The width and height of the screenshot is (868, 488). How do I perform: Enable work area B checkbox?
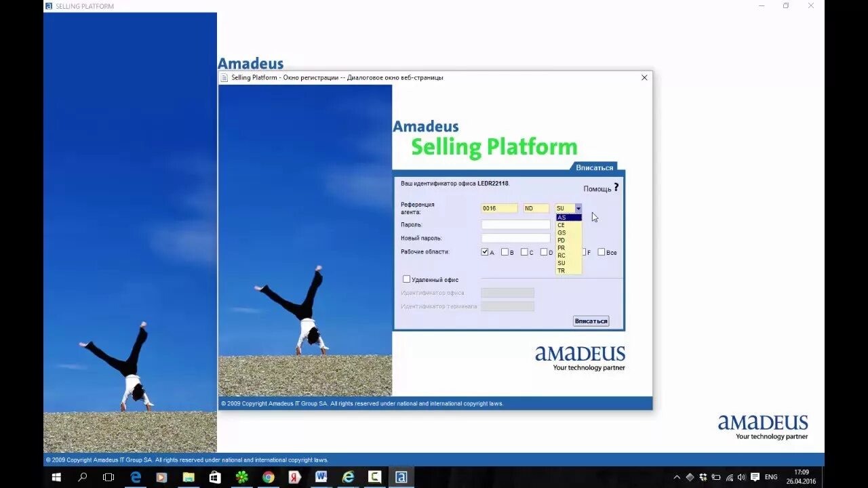(505, 252)
